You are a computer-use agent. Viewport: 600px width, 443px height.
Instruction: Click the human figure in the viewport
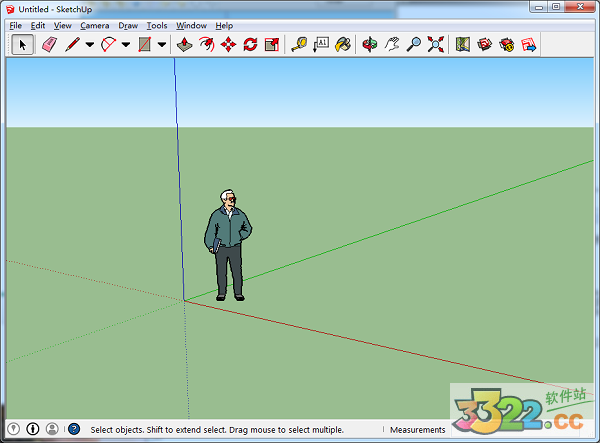click(228, 245)
